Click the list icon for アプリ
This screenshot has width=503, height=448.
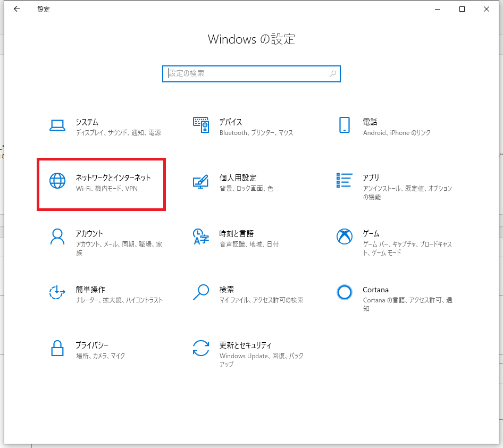click(344, 180)
